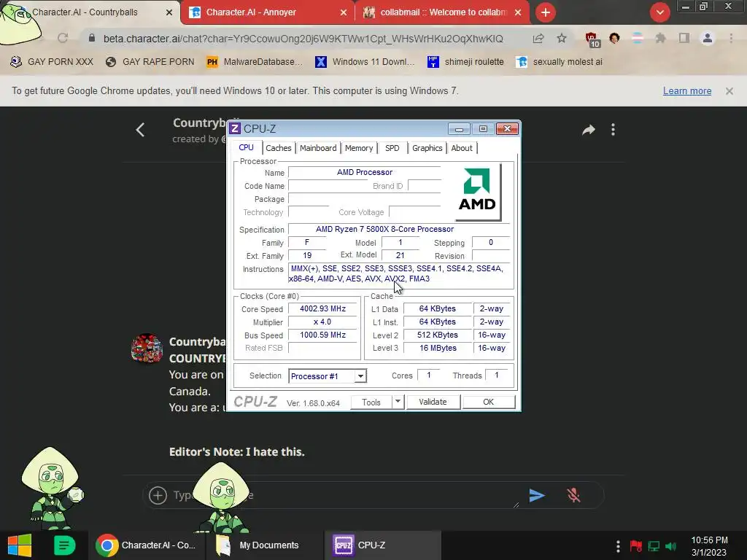Show hidden tray icons with the dots
The width and height of the screenshot is (747, 560).
point(618,546)
